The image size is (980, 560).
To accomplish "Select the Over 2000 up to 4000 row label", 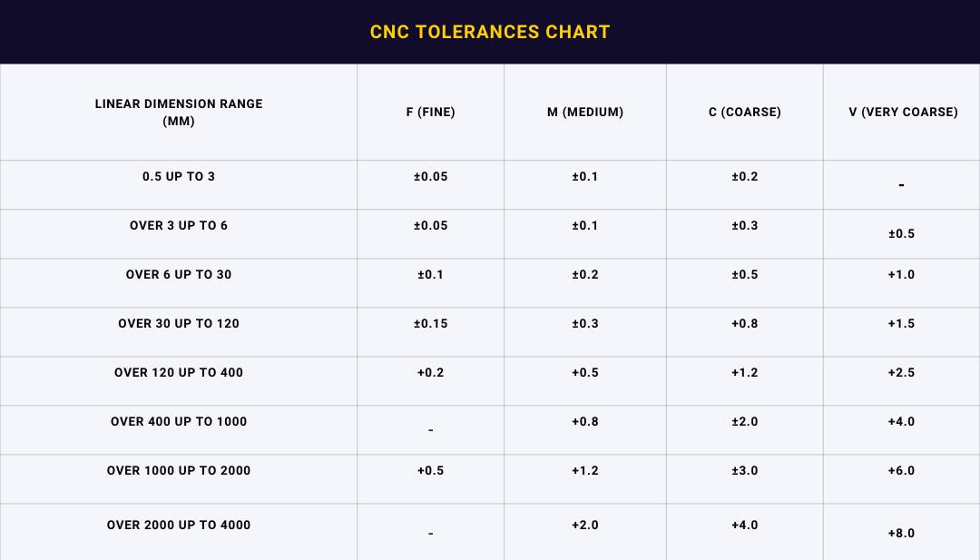I will pyautogui.click(x=179, y=526).
